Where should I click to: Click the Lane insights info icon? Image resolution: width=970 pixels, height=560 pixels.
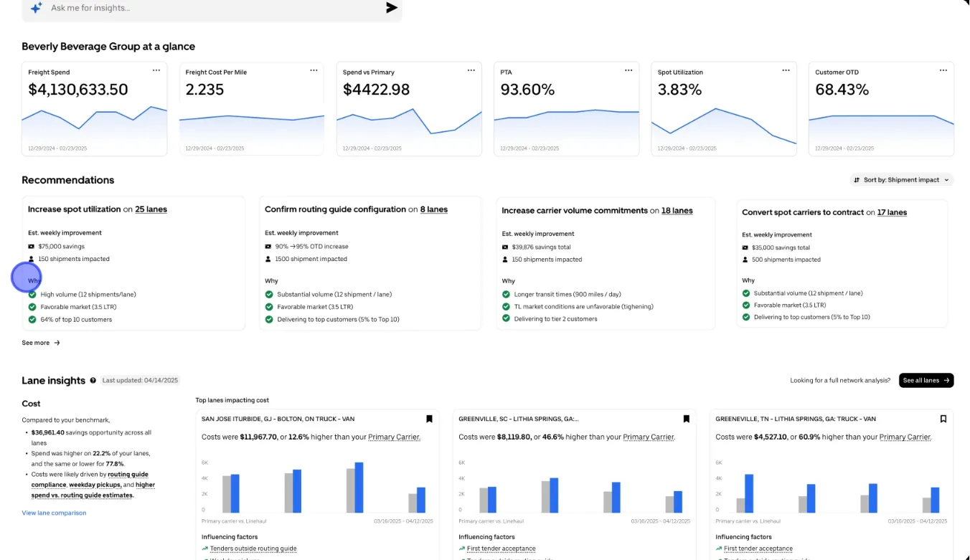coord(93,381)
